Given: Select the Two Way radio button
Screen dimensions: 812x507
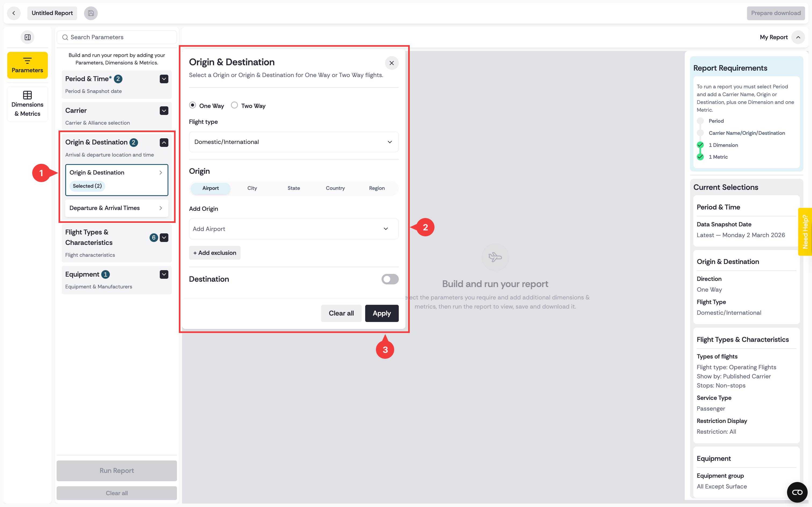Looking at the screenshot, I should (x=234, y=105).
